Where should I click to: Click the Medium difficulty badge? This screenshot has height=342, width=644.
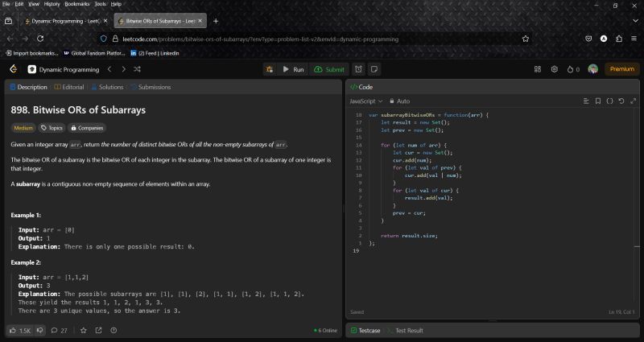(23, 128)
